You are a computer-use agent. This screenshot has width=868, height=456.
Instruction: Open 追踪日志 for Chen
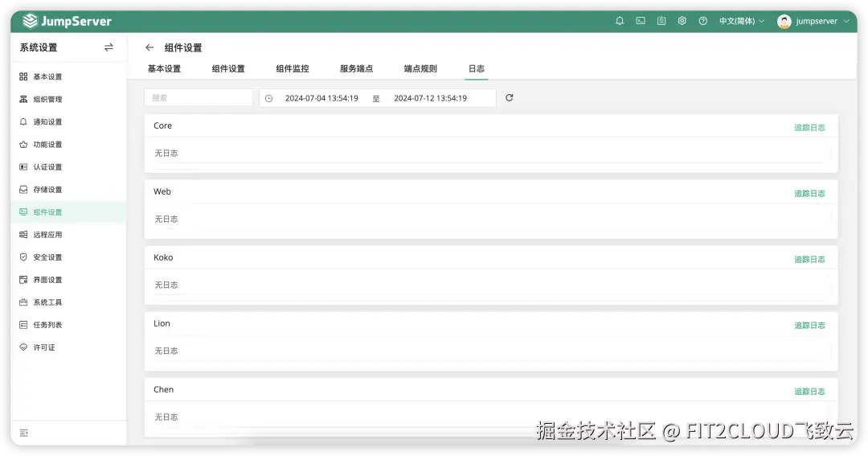click(x=809, y=391)
